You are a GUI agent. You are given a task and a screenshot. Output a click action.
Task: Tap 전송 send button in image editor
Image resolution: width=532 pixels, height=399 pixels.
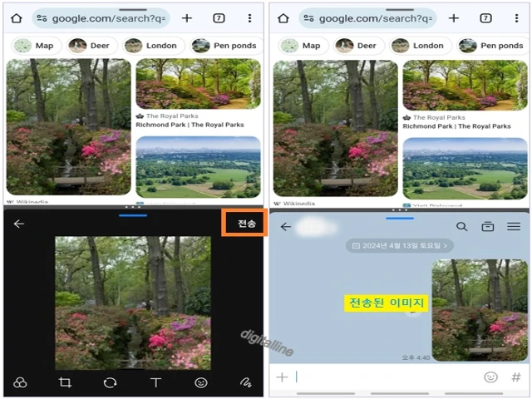246,224
